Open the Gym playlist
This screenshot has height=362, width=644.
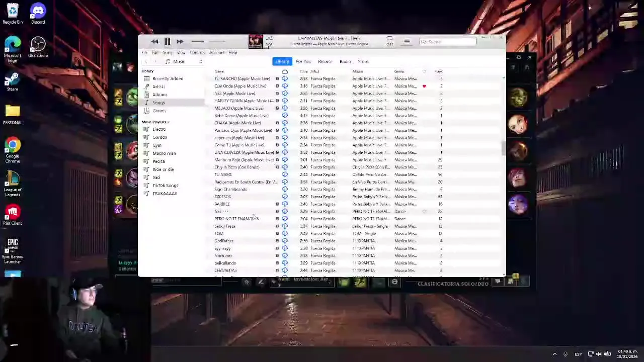pyautogui.click(x=157, y=145)
